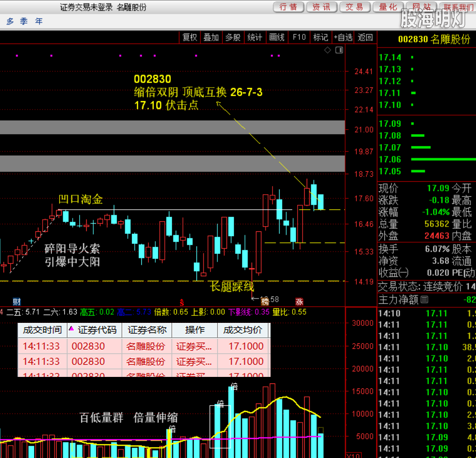Click the 证券名称 column header
The width and height of the screenshot is (476, 458).
pos(147,330)
